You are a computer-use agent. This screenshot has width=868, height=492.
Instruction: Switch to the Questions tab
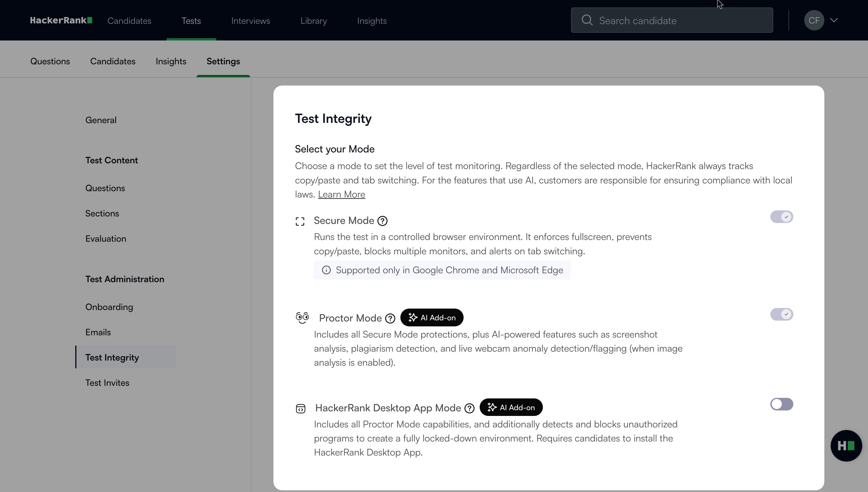point(50,61)
